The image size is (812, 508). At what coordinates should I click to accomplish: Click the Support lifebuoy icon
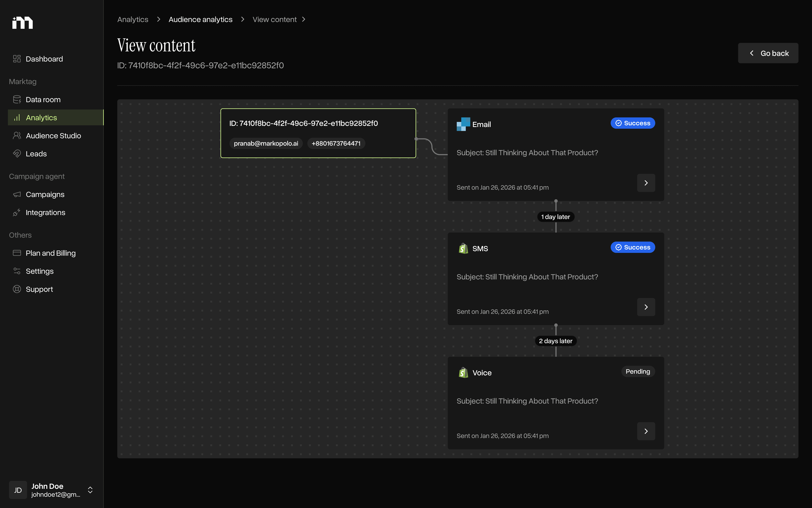pyautogui.click(x=17, y=289)
